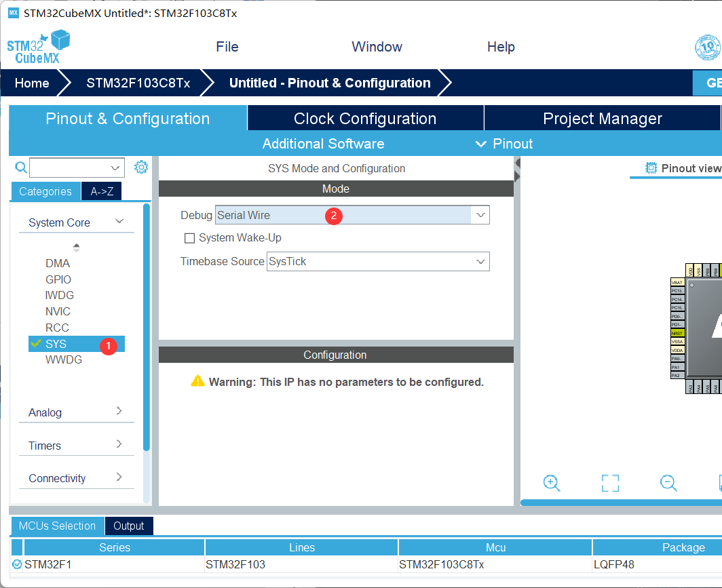Sort by the Package column header
Viewport: 722px width, 588px height.
click(658, 547)
